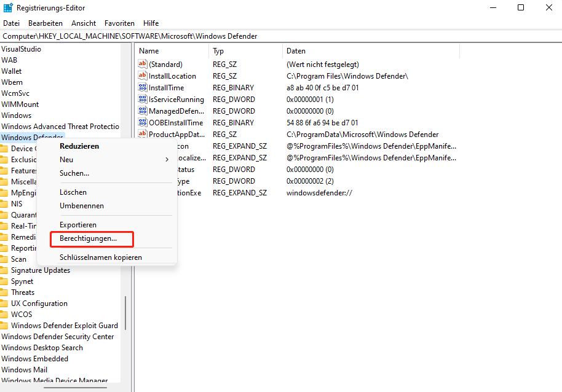Select the Windows Defender key in tree
562x392 pixels.
(32, 138)
